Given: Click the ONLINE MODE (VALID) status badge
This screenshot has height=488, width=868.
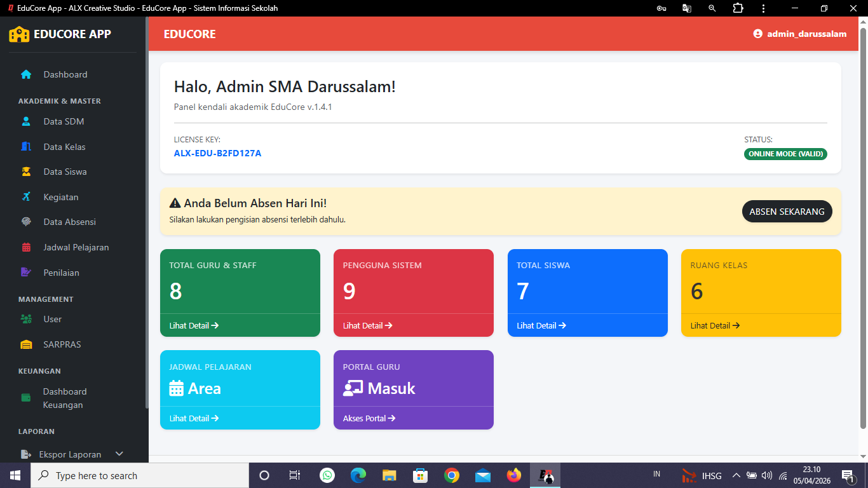Looking at the screenshot, I should tap(785, 154).
